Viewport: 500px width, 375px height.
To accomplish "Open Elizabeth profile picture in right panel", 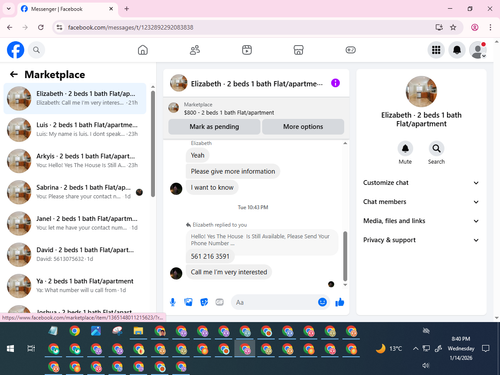I will pyautogui.click(x=421, y=92).
